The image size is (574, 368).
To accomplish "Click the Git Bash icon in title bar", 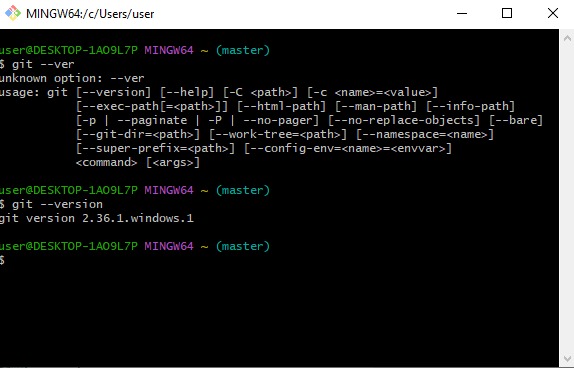I will [12, 13].
